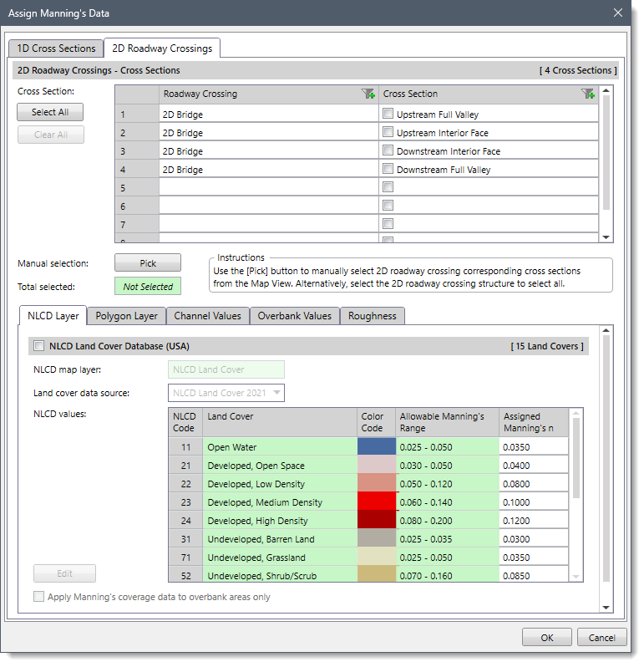Click the Pick button for manual selection
The width and height of the screenshot is (644, 662).
pos(148,263)
